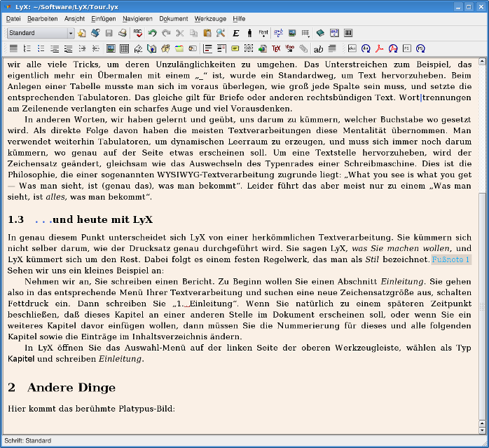
Task: Click the copy icon
Action: pos(193,33)
